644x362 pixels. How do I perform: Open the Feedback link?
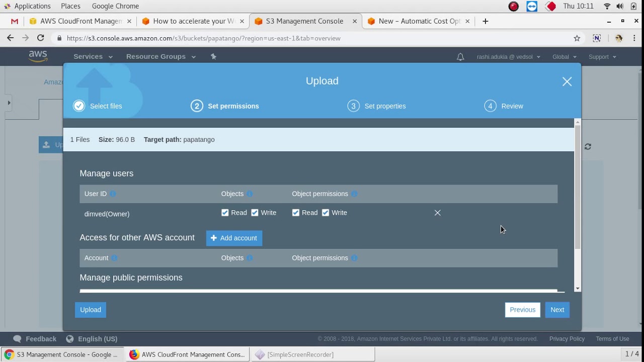(x=35, y=339)
